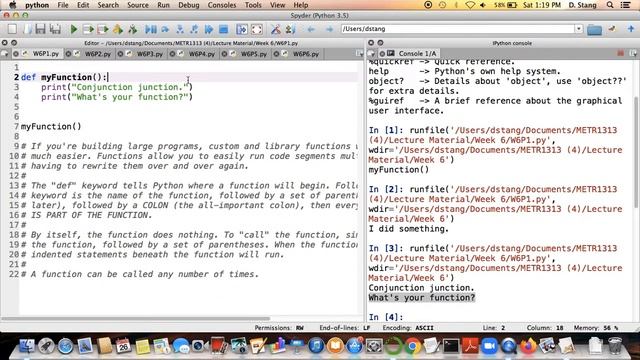Save the current file
Screen dimensions: 640x360
click(x=40, y=29)
